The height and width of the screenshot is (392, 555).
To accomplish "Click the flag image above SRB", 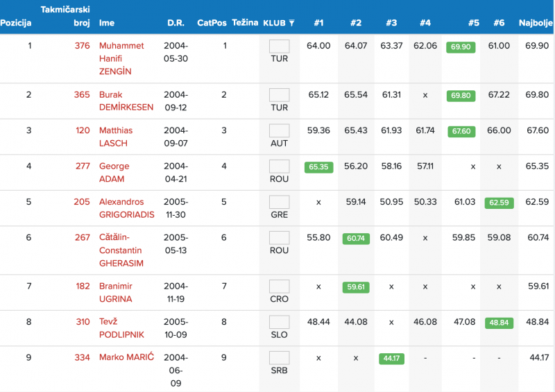I will [279, 358].
